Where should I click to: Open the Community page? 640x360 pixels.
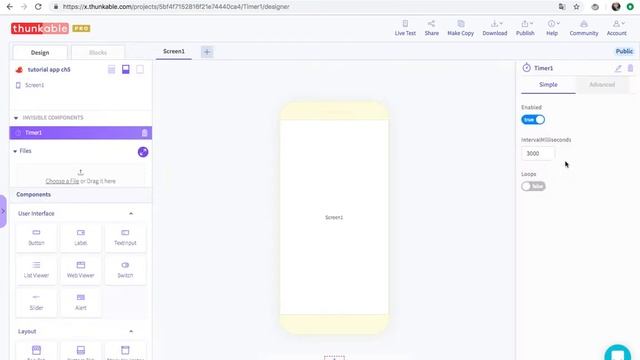tap(584, 28)
